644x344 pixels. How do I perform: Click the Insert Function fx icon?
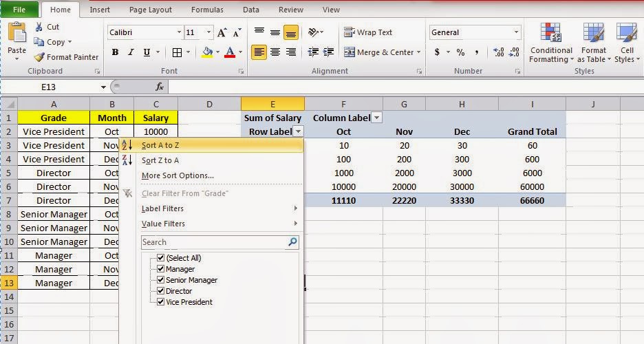160,87
